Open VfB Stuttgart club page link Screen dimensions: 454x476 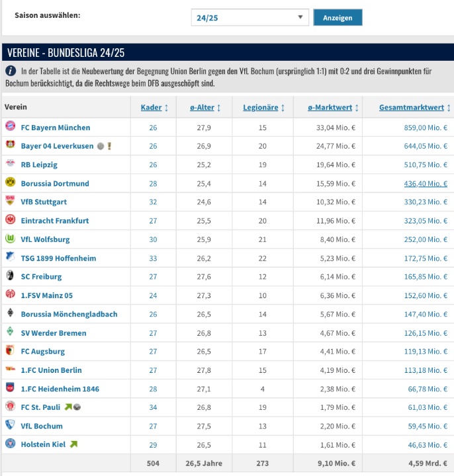[x=44, y=202]
